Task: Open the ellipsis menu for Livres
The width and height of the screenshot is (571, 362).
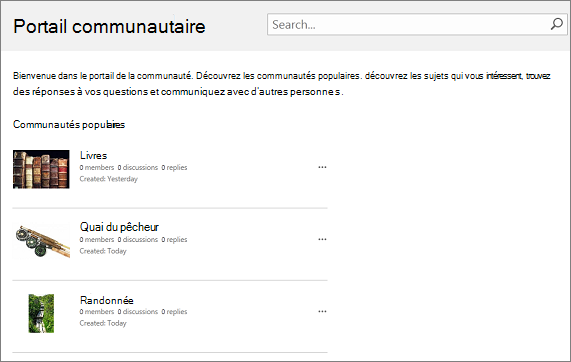Action: 322,167
